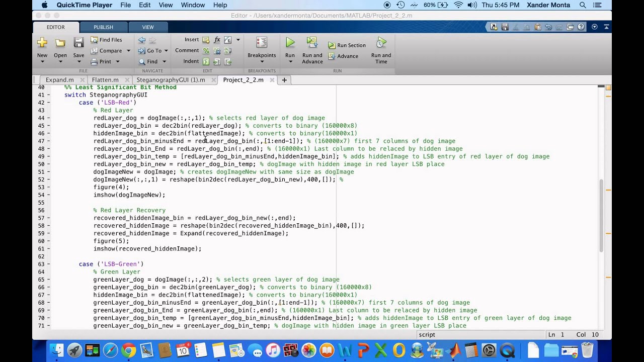Click the percent Comment icon
This screenshot has width=644, height=362.
click(206, 51)
